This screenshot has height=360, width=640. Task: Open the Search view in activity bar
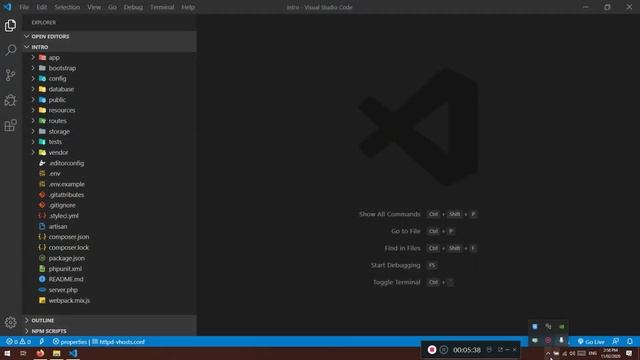tap(10, 50)
